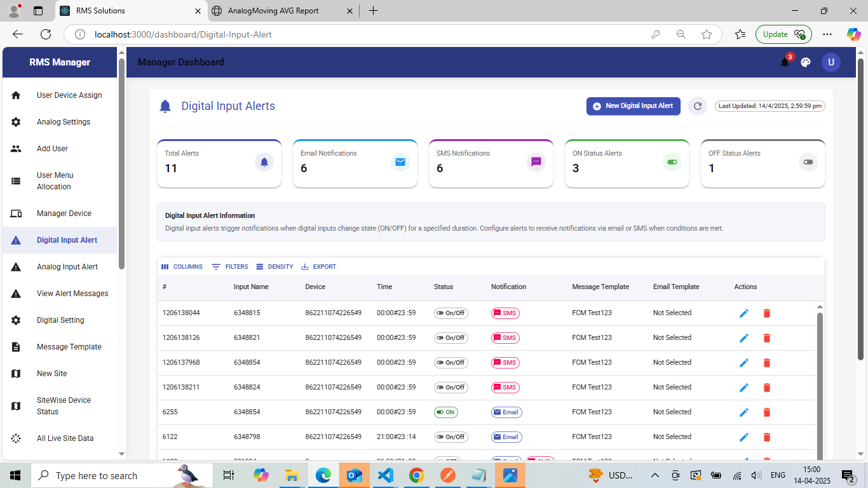Click the chat icon in SMS Notifications card
Image resolution: width=868 pixels, height=488 pixels.
[536, 162]
